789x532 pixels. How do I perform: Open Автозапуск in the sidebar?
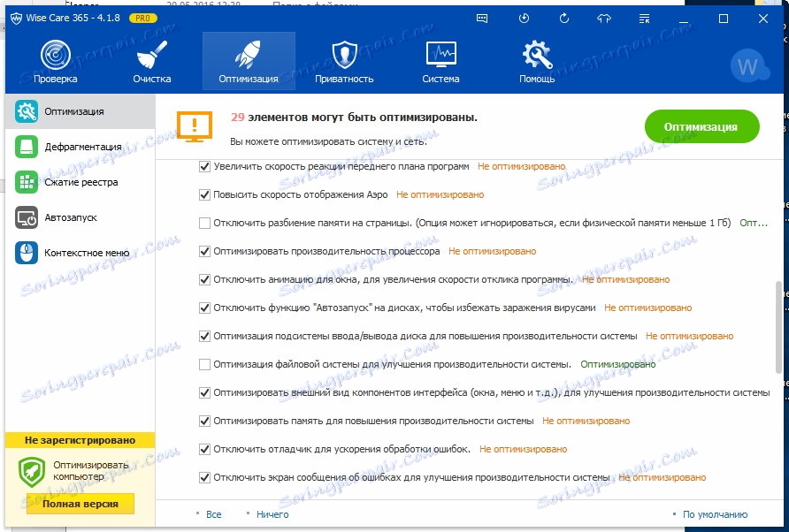[x=80, y=217]
